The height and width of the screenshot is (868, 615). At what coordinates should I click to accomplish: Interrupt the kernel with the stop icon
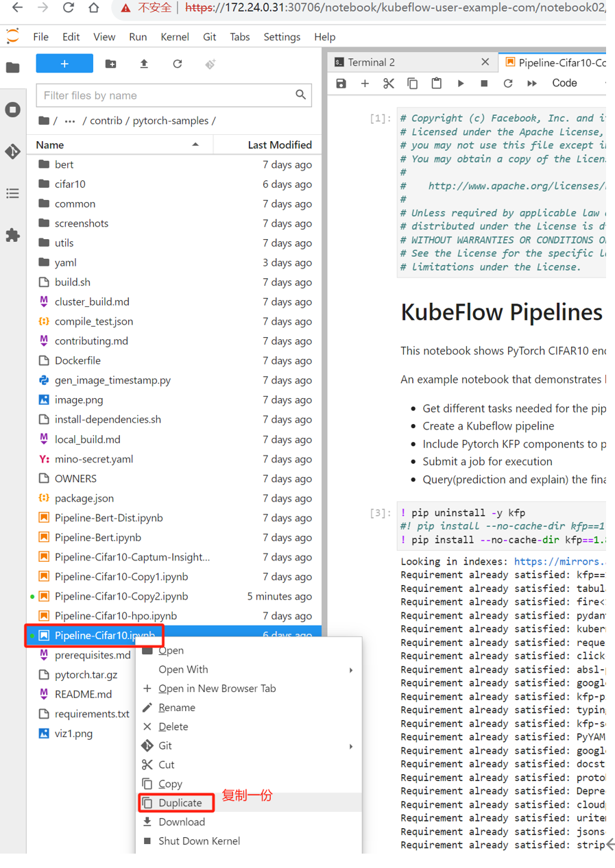click(x=484, y=84)
